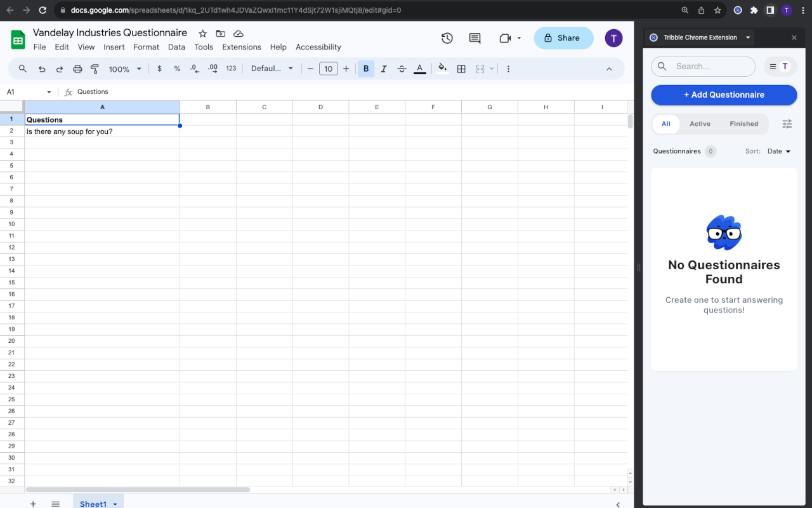Undo the last action

click(x=42, y=69)
